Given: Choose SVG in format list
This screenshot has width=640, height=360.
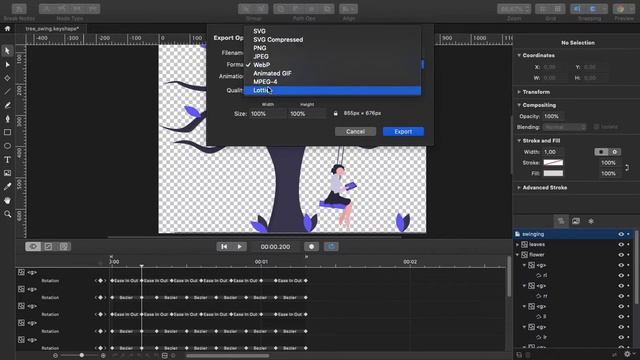Looking at the screenshot, I should click(x=332, y=31).
